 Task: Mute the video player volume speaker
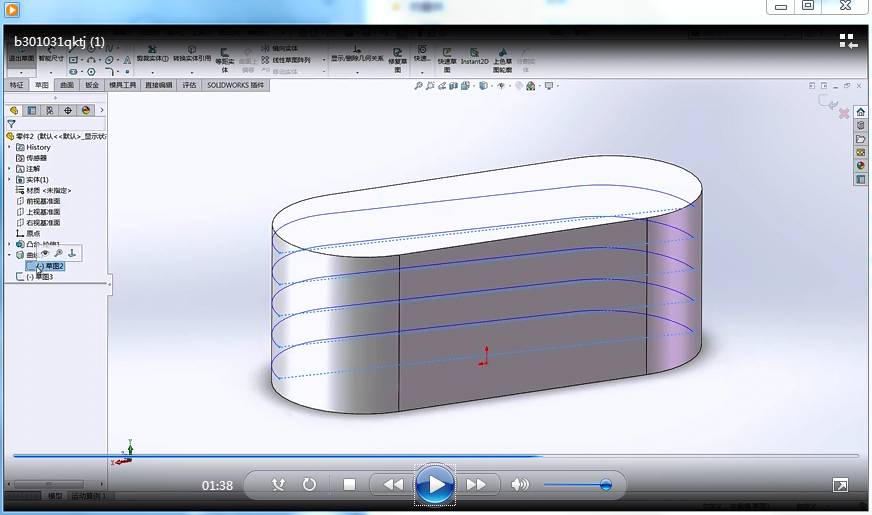[519, 485]
